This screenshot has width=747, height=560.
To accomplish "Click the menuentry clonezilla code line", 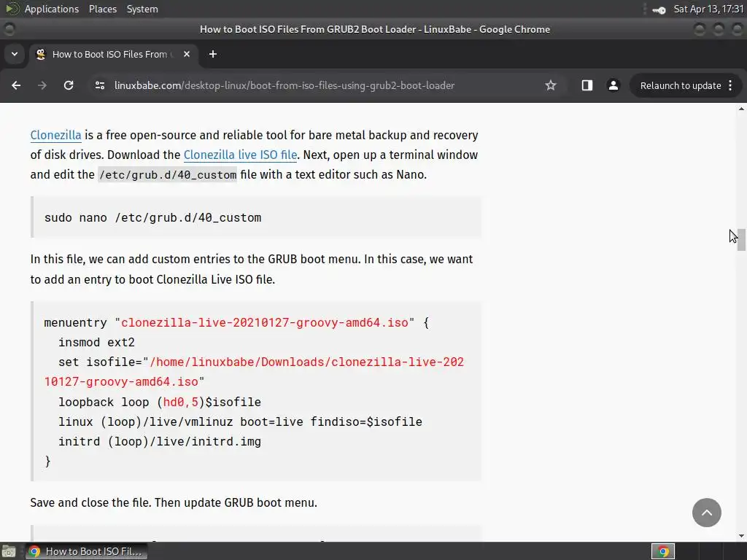I will [236, 322].
